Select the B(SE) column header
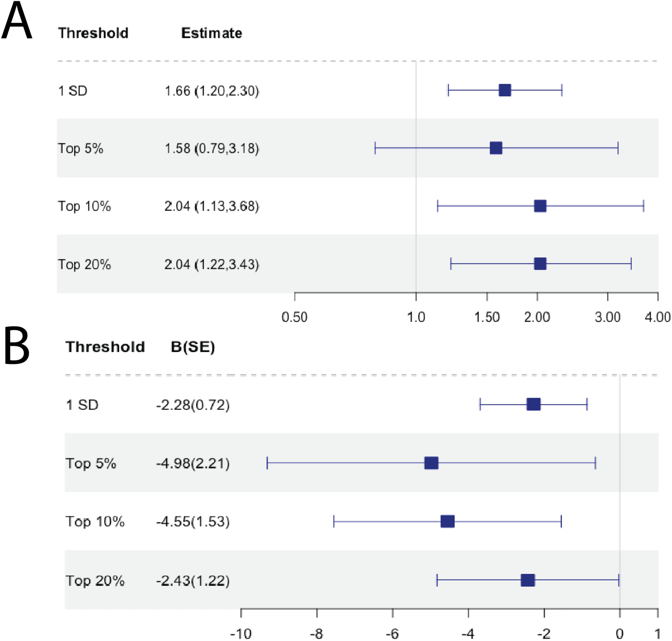Image resolution: width=672 pixels, height=641 pixels. point(193,347)
